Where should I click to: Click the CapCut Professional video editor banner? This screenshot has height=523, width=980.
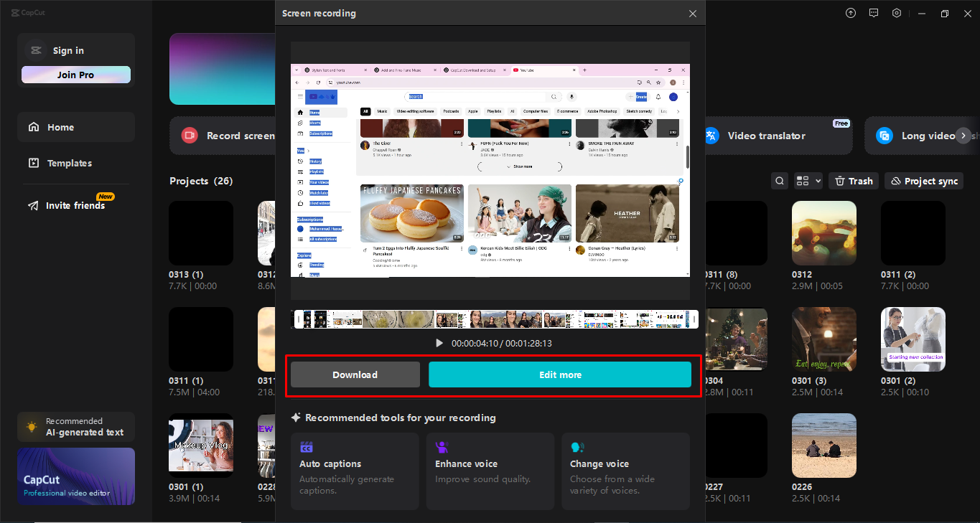[x=76, y=476]
